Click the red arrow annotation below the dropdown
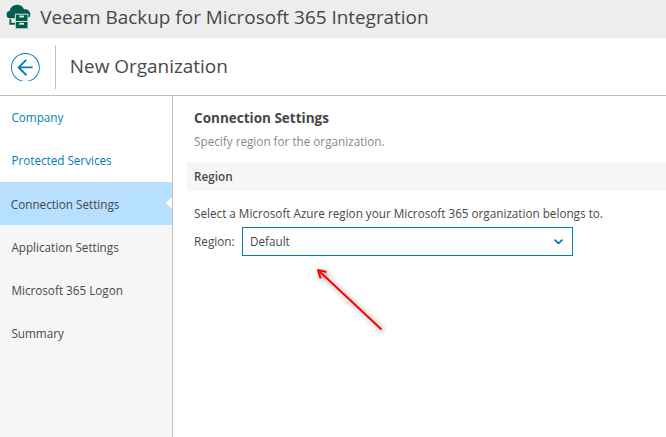 (349, 298)
